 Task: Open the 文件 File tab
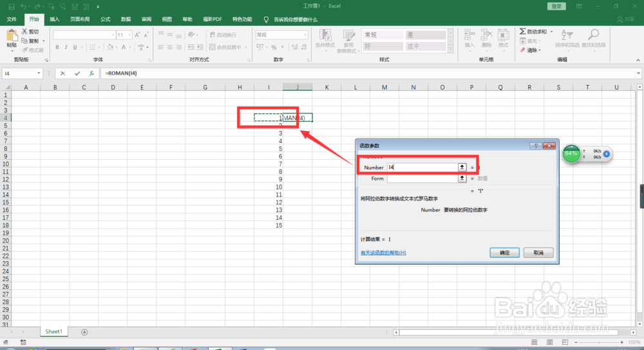click(12, 19)
